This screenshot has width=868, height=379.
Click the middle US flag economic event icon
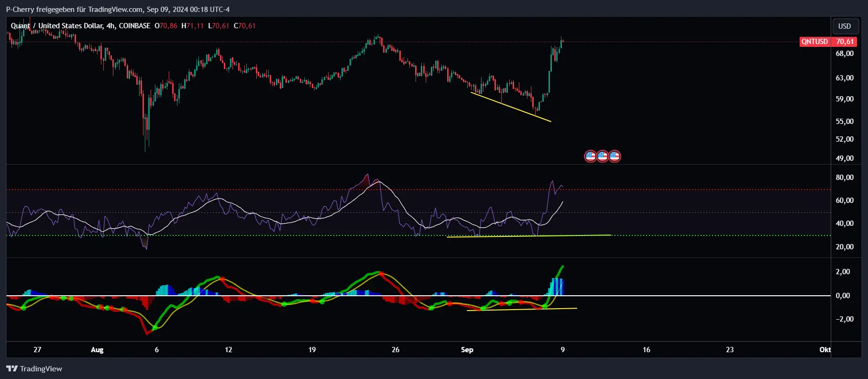(x=603, y=156)
